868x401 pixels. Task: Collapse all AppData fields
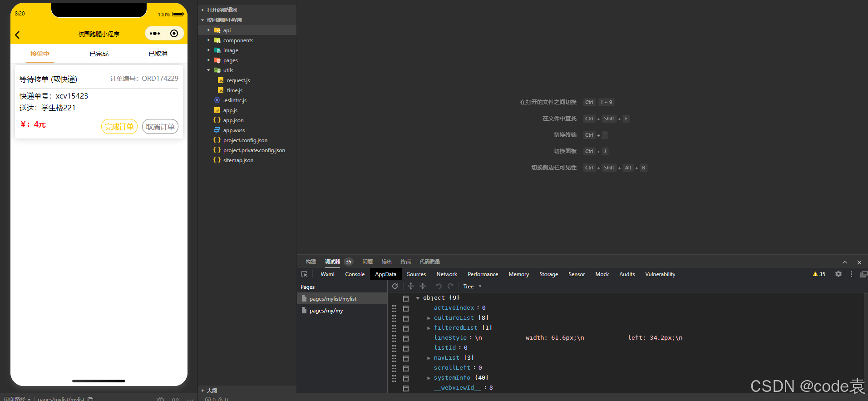(x=423, y=286)
